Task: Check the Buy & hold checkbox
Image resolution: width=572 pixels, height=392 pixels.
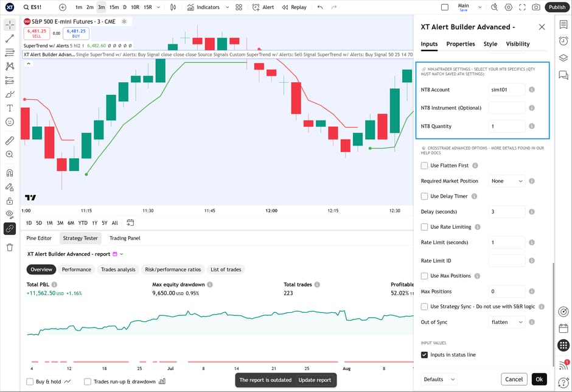Action: tap(30, 382)
